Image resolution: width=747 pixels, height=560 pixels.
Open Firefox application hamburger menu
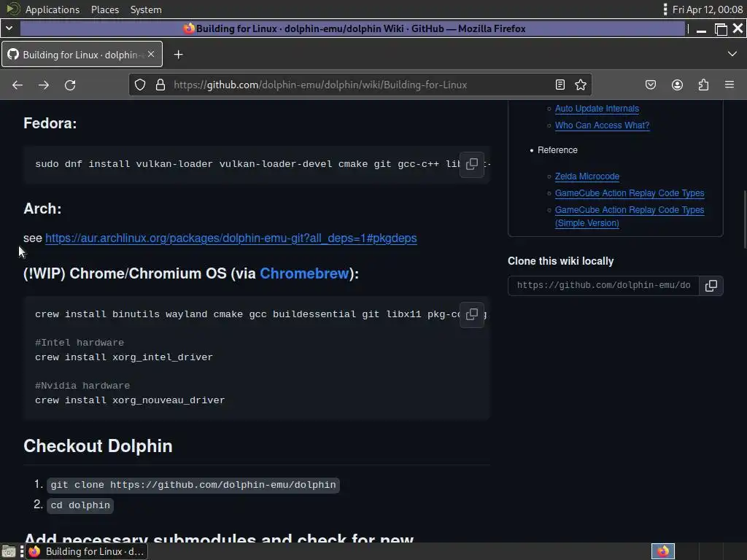pyautogui.click(x=729, y=85)
